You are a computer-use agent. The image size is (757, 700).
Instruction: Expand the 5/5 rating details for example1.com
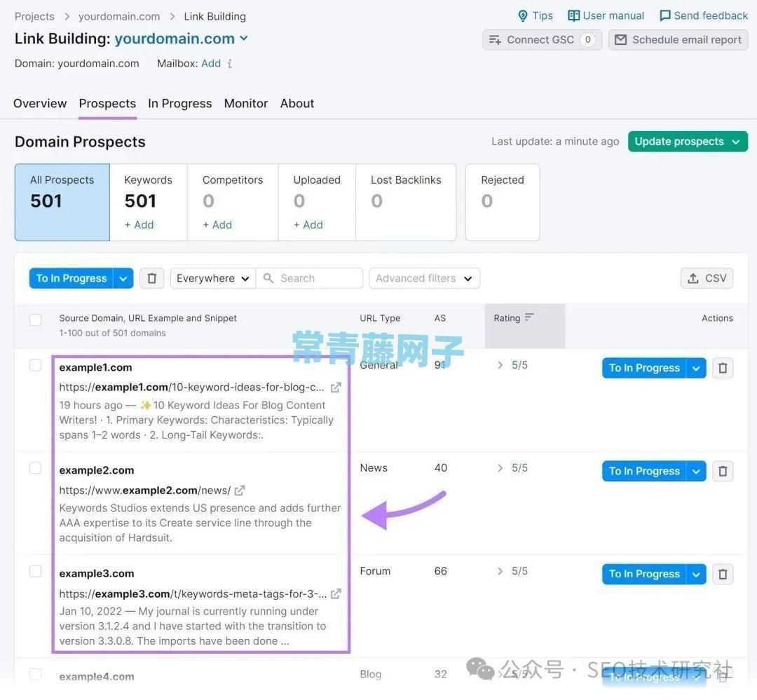500,366
